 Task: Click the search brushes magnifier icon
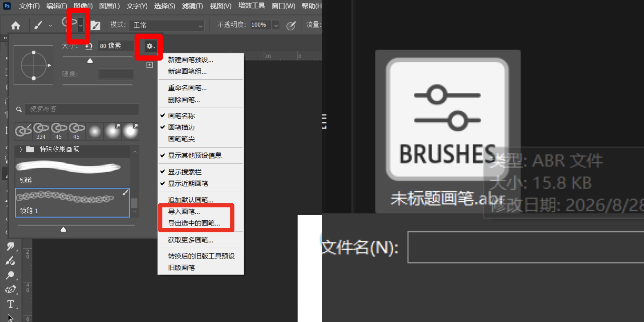click(x=19, y=109)
